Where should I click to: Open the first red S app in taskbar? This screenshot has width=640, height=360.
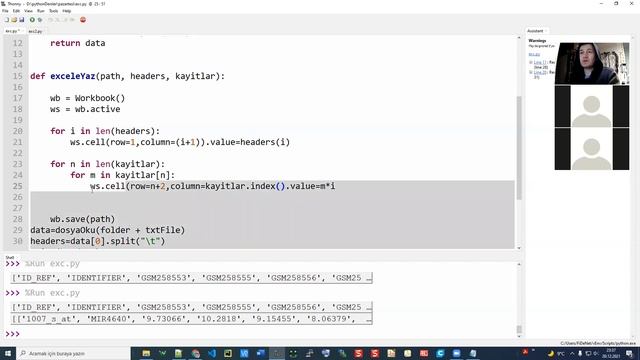click(x=358, y=353)
